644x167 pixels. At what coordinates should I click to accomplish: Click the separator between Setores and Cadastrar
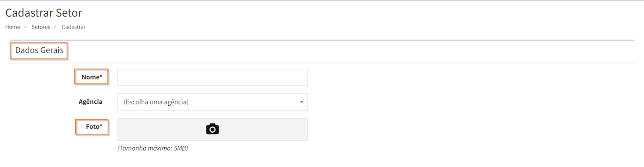coord(56,27)
